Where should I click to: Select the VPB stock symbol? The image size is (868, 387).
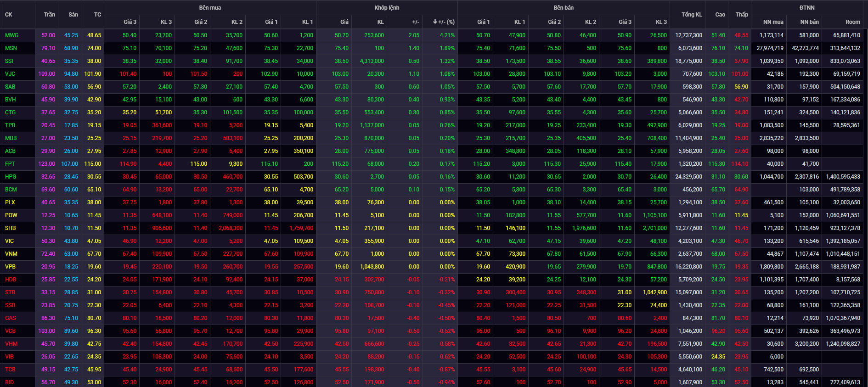click(x=10, y=267)
